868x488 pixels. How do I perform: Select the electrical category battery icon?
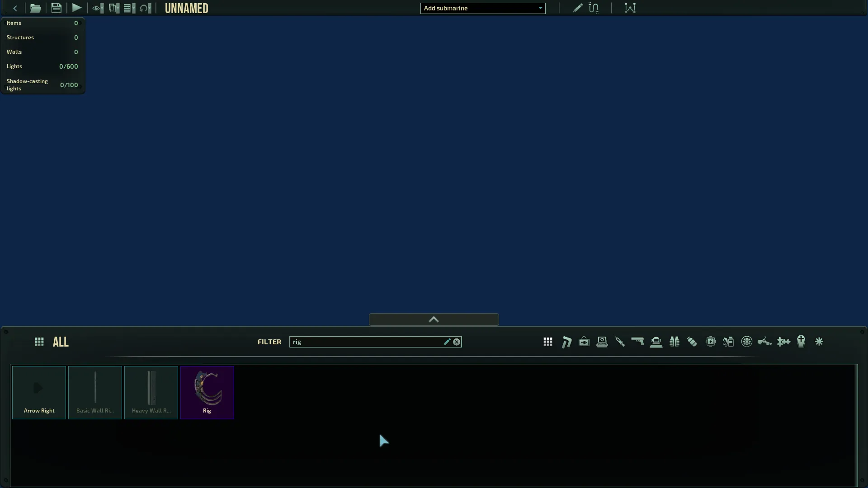711,342
